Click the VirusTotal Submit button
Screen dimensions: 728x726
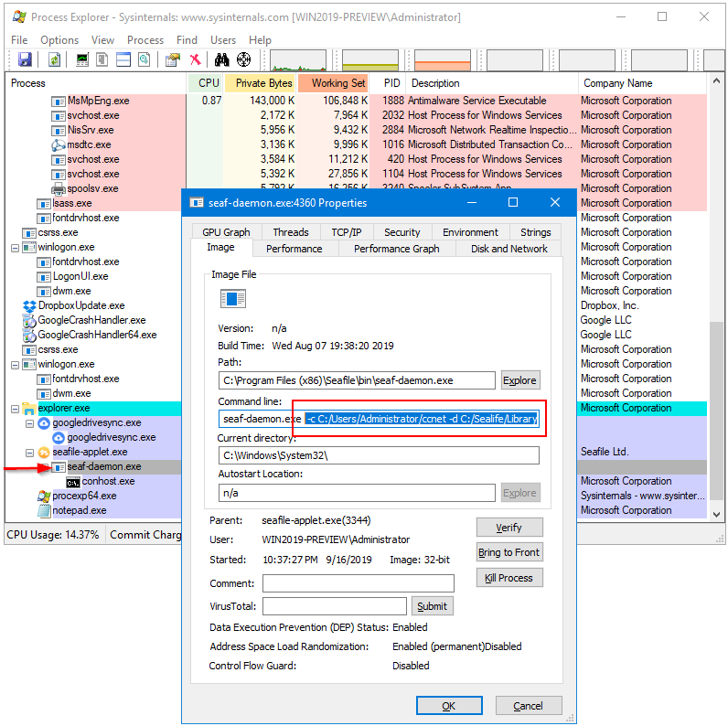pos(432,606)
